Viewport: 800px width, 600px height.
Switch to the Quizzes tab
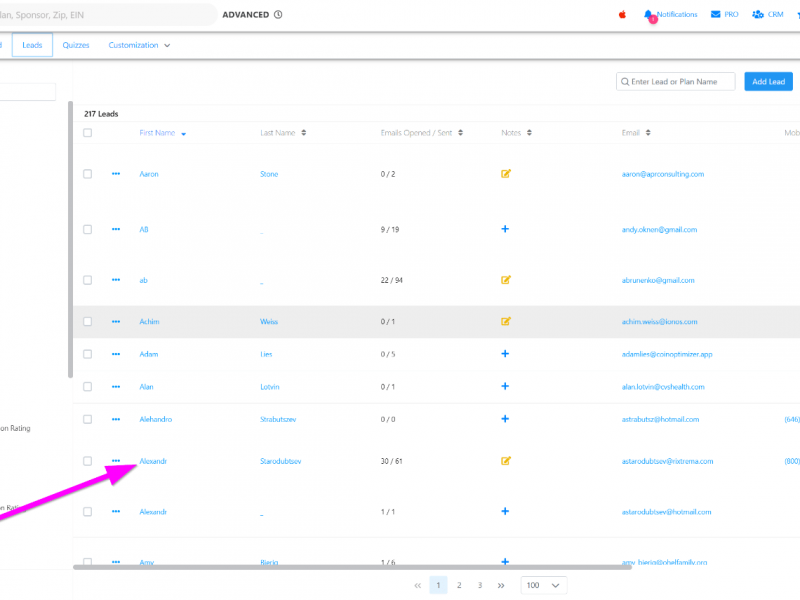tap(76, 46)
